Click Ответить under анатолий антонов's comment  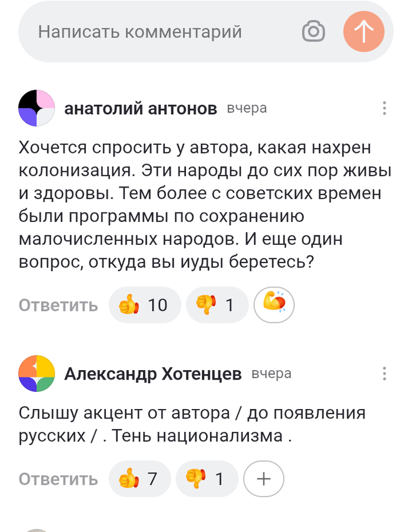click(x=58, y=305)
